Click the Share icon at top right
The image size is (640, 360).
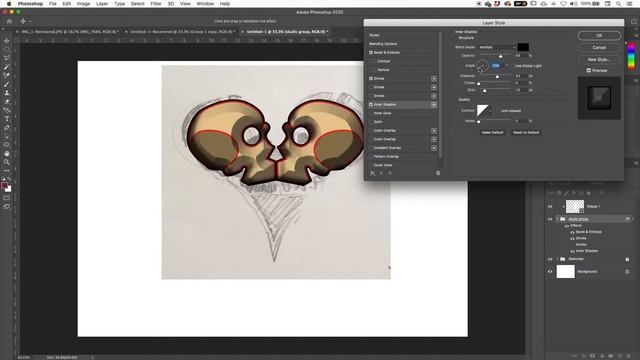[634, 21]
